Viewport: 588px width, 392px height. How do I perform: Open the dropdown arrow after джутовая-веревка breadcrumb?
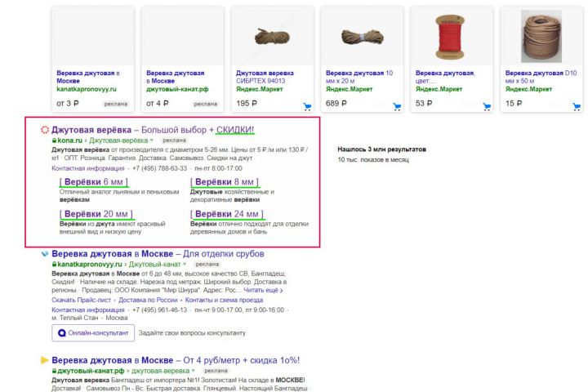[x=194, y=371]
